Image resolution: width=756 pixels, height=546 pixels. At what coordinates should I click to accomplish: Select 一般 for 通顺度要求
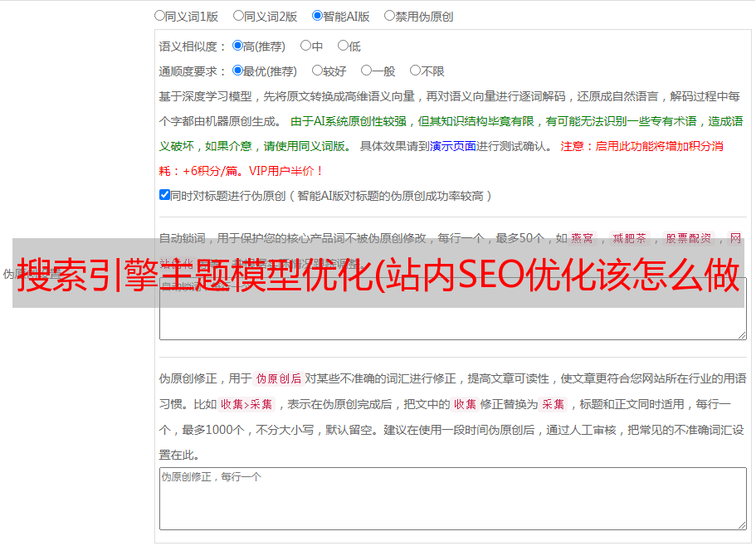[366, 71]
